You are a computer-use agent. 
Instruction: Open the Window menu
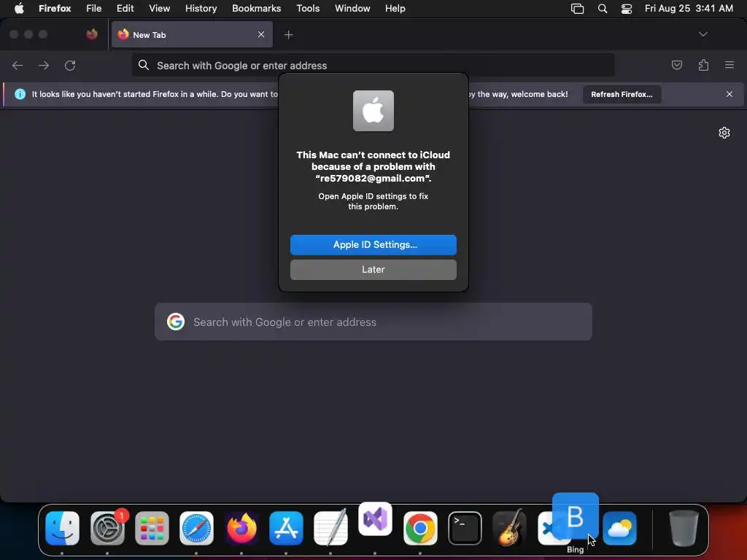click(352, 9)
